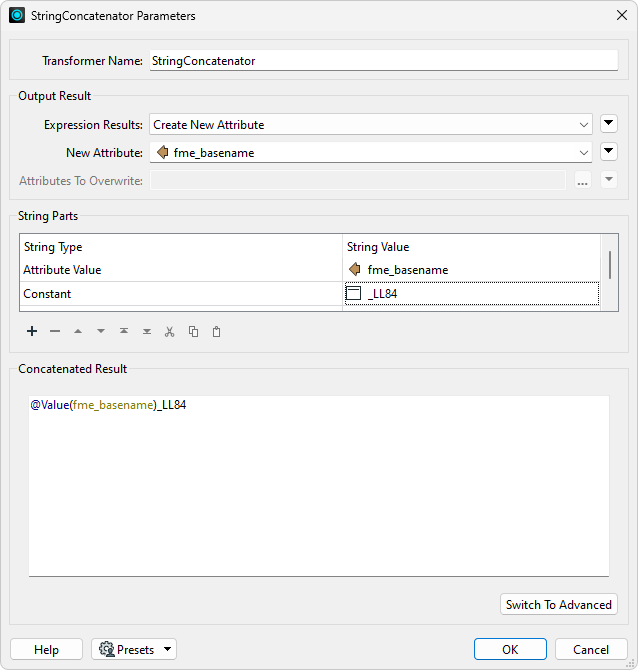The image size is (638, 670).
Task: Open the New Attribute combo box
Action: (370, 153)
